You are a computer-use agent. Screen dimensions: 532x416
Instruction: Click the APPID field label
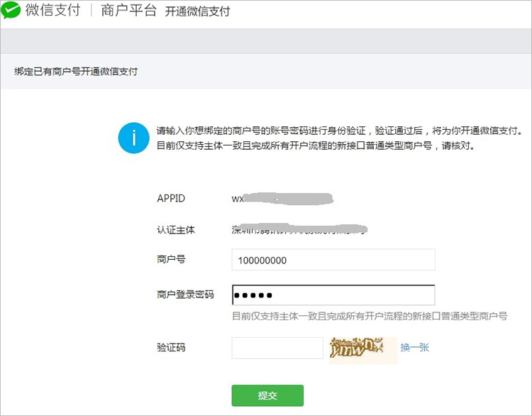coord(171,199)
